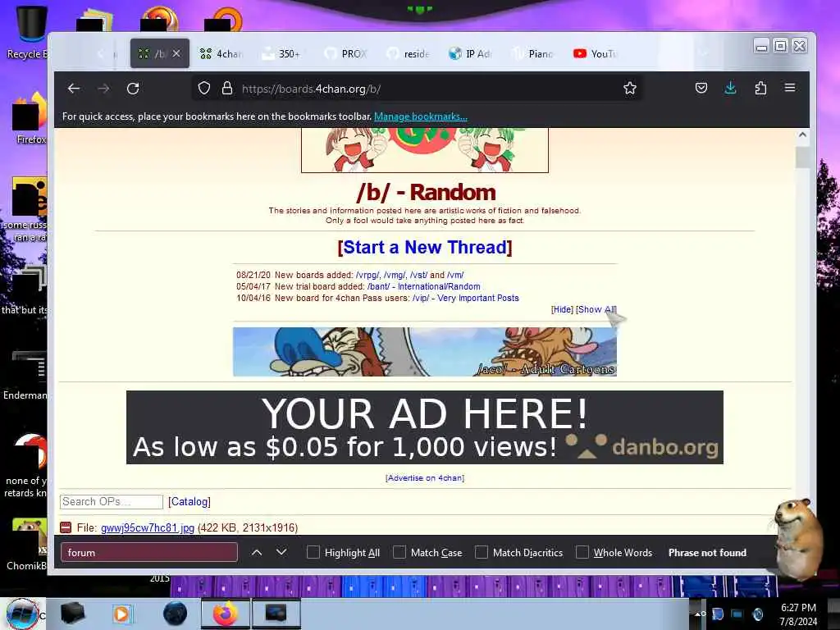Click the URL address bar
The height and width of the screenshot is (630, 840).
[418, 89]
